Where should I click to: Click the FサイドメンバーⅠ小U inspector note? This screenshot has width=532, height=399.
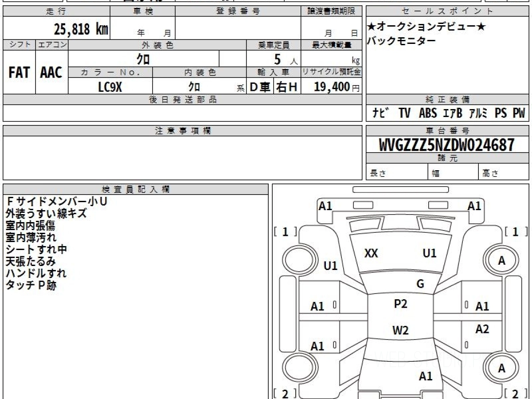[56, 201]
